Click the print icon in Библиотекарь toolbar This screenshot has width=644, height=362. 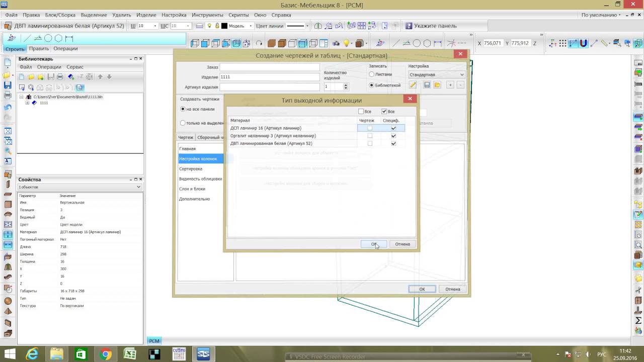[x=60, y=77]
